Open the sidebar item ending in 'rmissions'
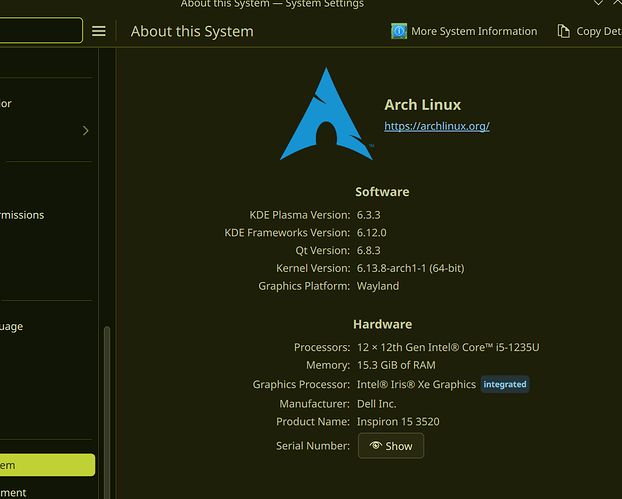The height and width of the screenshot is (499, 622). pyautogui.click(x=22, y=215)
